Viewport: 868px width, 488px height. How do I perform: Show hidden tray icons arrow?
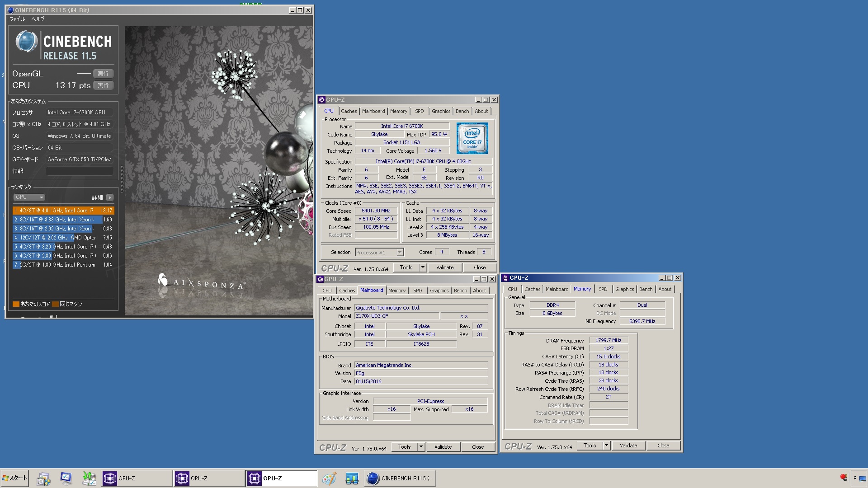(x=855, y=478)
